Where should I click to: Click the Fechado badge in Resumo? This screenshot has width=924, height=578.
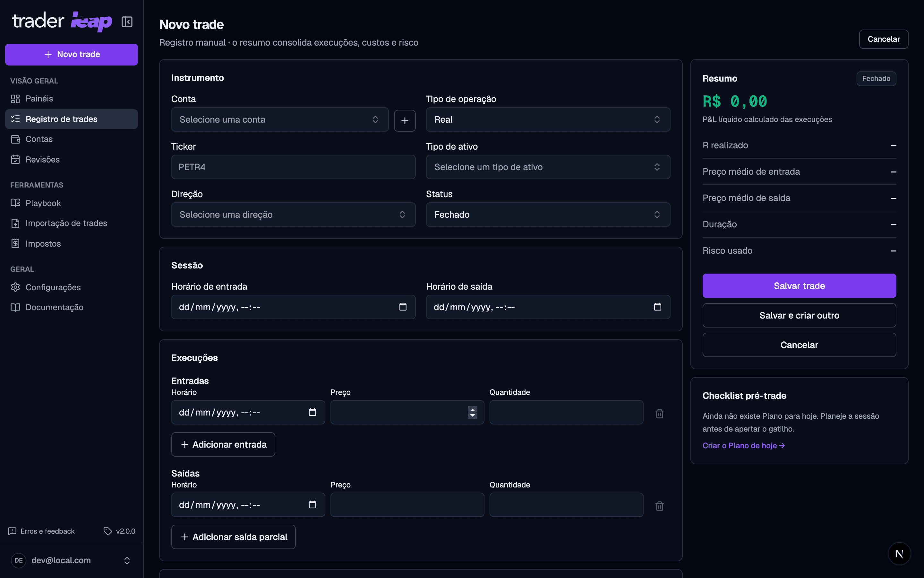[x=876, y=78]
